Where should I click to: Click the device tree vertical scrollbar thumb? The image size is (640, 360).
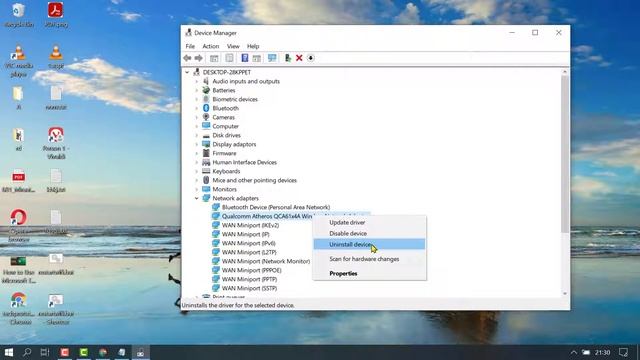(x=565, y=154)
